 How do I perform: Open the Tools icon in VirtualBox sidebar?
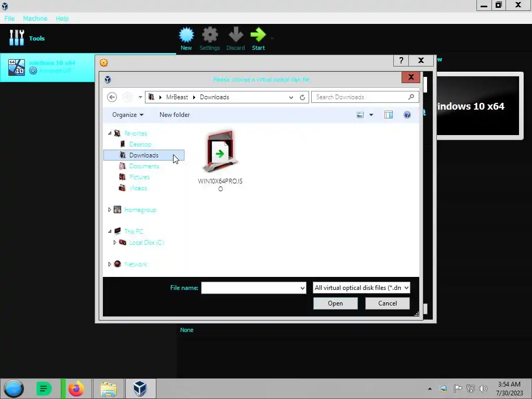click(x=17, y=37)
